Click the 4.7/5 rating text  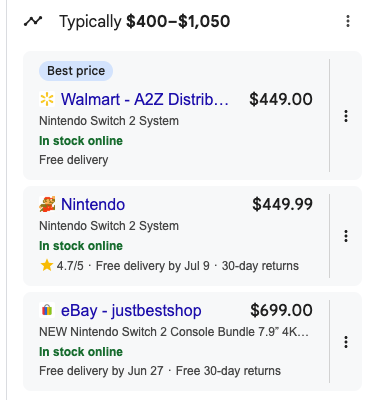(70, 266)
